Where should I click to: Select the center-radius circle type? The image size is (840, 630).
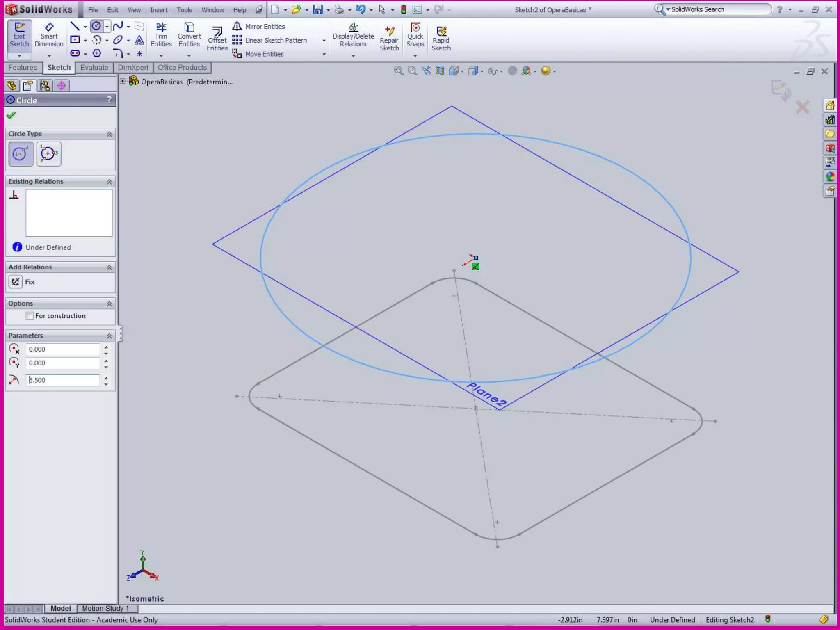pyautogui.click(x=21, y=154)
